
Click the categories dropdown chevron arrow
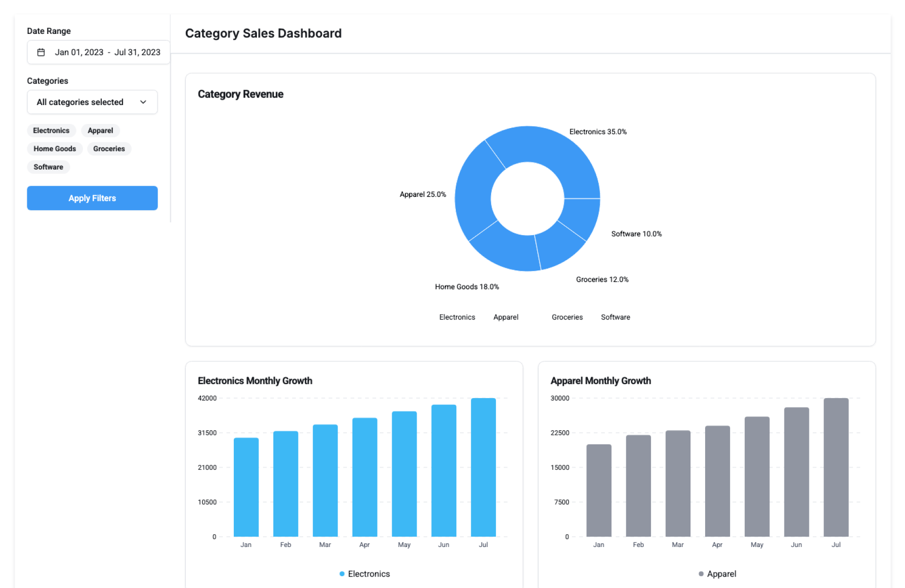pyautogui.click(x=143, y=102)
